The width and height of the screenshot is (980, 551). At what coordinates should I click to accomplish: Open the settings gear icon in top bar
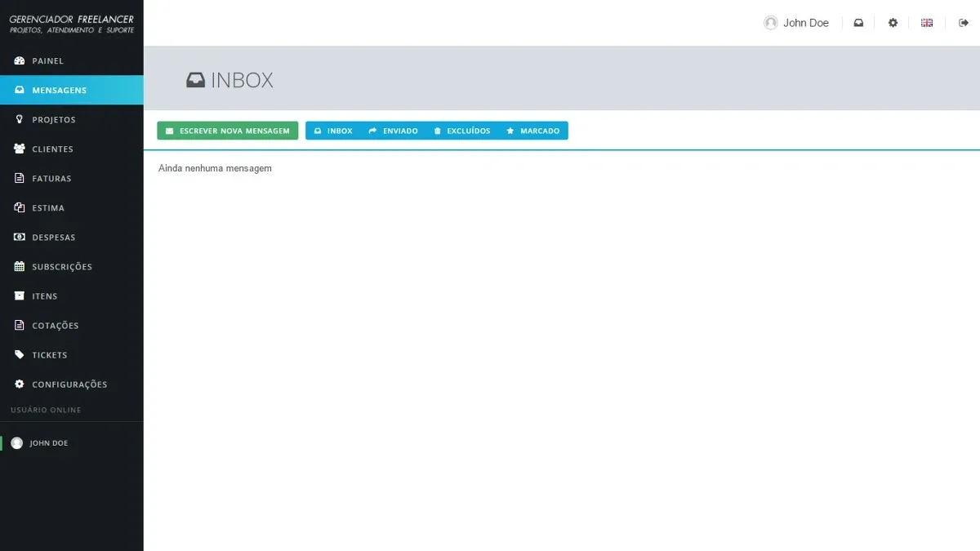point(893,23)
